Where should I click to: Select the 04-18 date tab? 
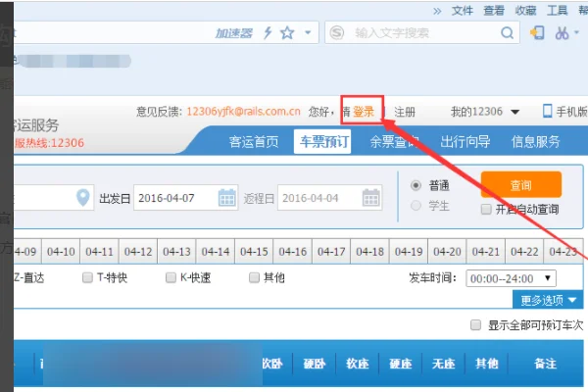click(369, 252)
